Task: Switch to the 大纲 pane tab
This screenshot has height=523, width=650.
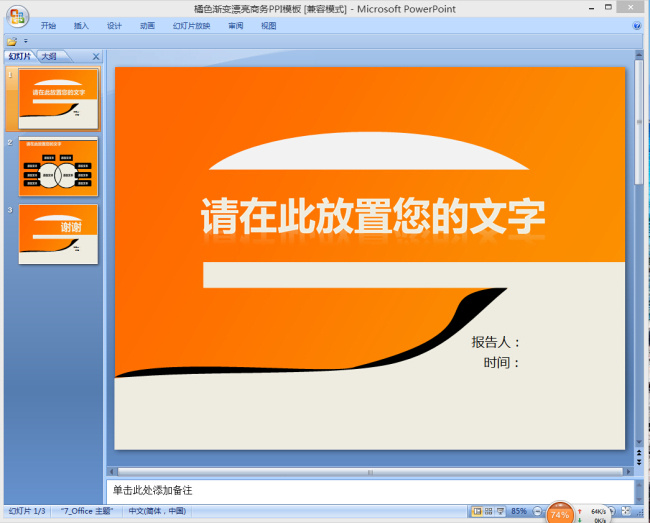Action: 49,56
